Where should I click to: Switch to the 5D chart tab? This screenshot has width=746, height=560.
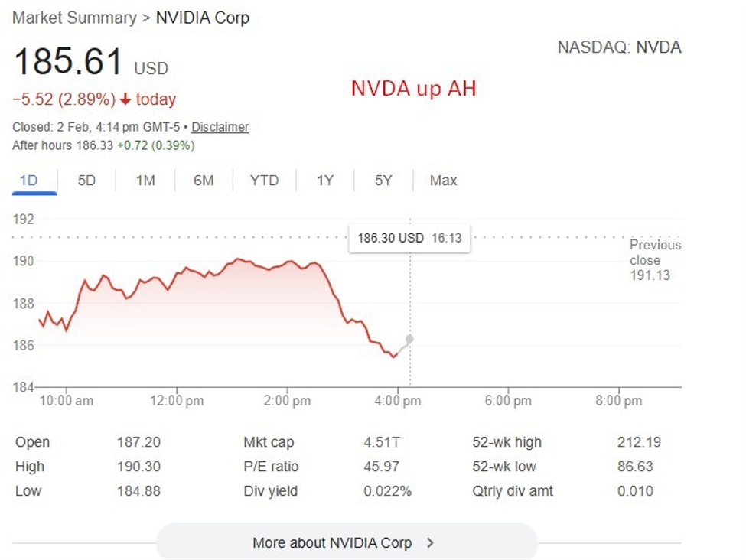point(86,181)
